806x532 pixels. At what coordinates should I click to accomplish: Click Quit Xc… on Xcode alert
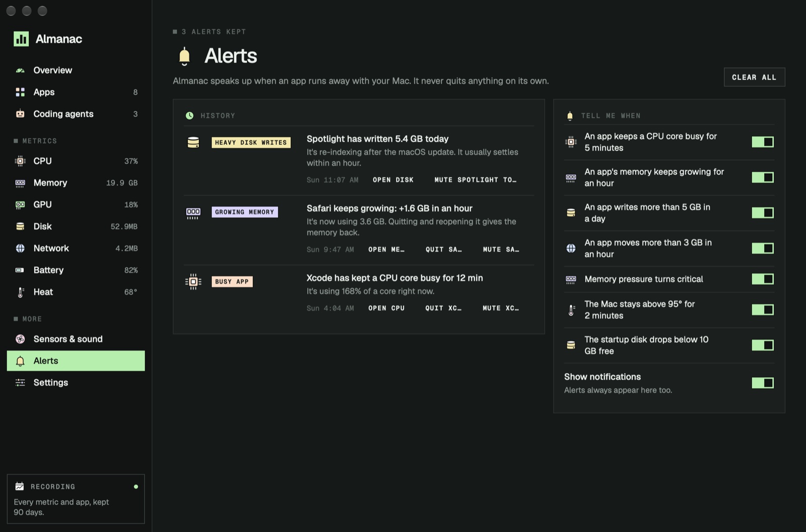click(x=443, y=308)
